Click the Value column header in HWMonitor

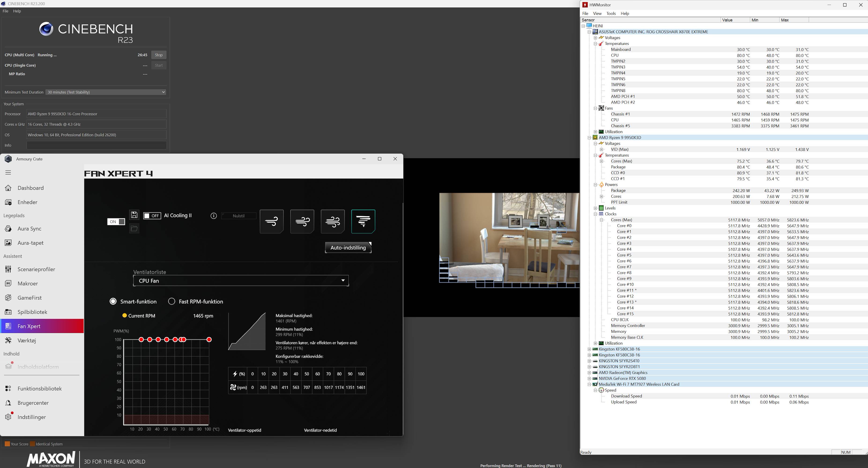[x=735, y=20]
